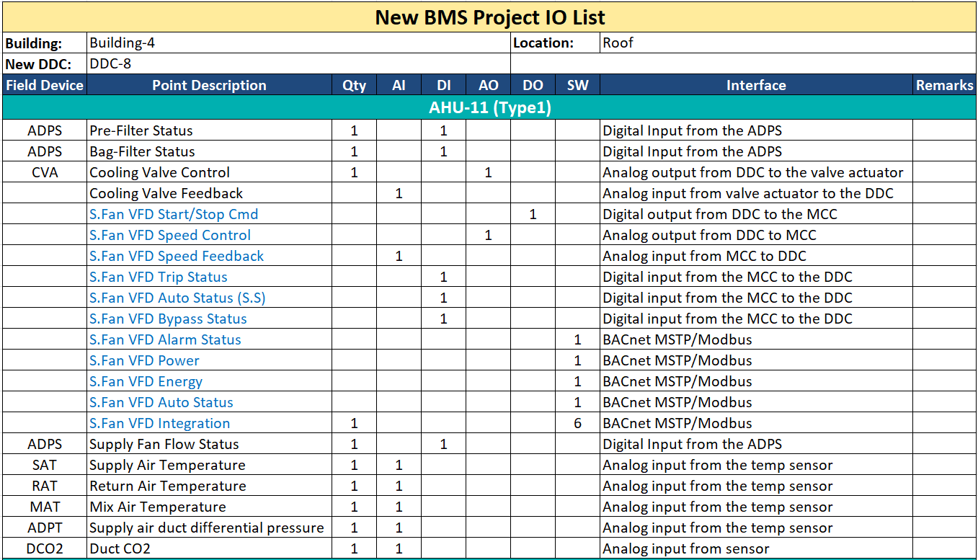Select 'S.Fan VFD Auto Status (S.S)' cell
This screenshot has height=560, width=978.
pyautogui.click(x=209, y=298)
